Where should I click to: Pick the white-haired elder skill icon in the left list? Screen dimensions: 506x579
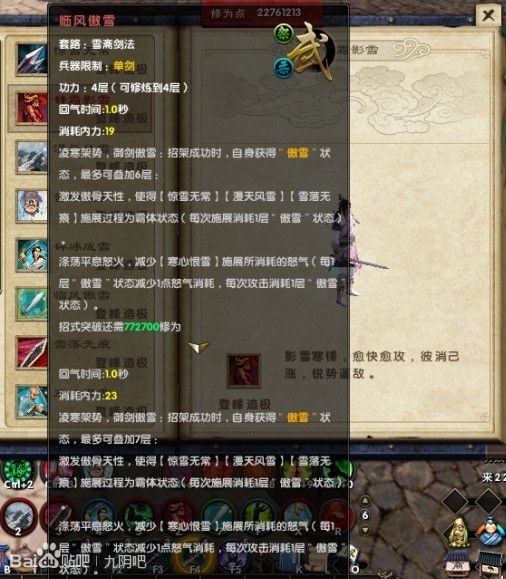tap(33, 206)
